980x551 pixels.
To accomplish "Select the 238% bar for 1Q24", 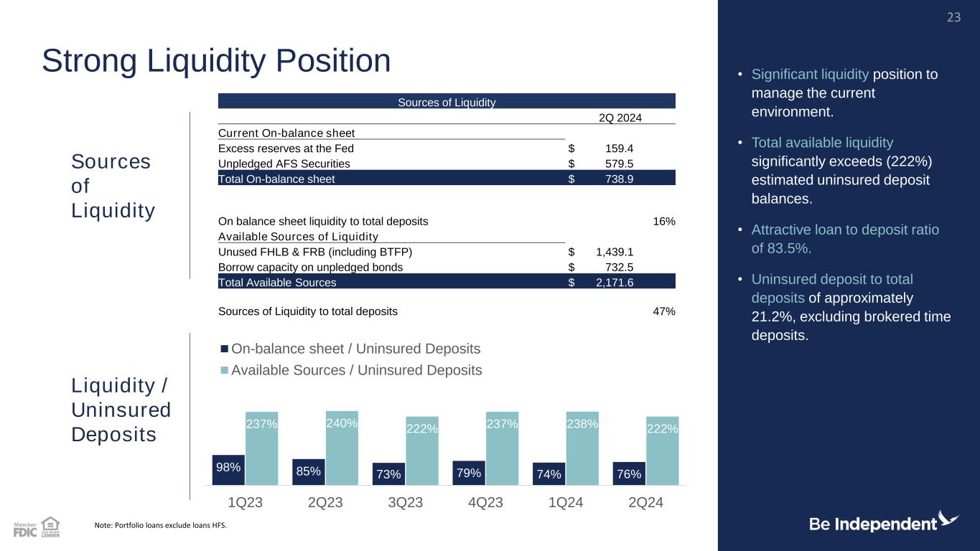I will [582, 448].
